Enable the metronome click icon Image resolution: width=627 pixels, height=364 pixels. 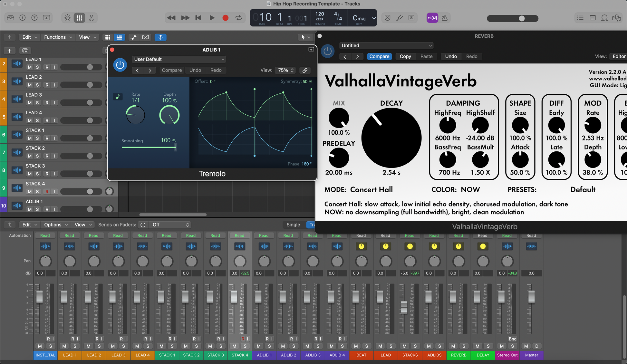pyautogui.click(x=445, y=18)
